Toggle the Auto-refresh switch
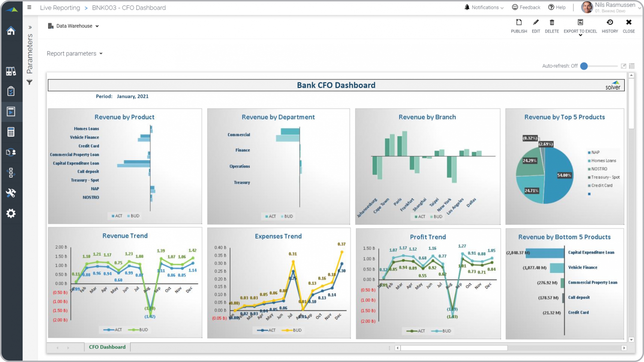Image resolution: width=644 pixels, height=362 pixels. point(584,66)
